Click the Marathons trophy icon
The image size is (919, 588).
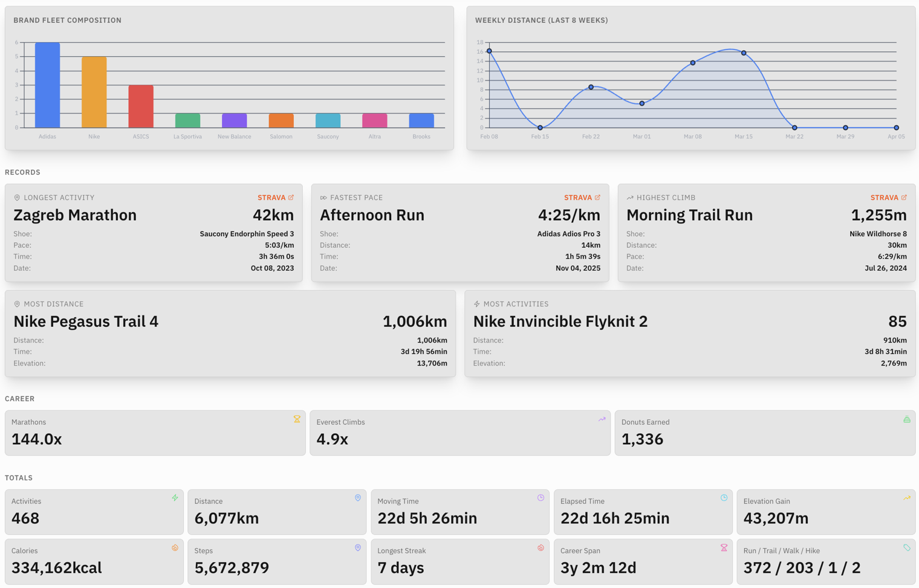point(297,419)
